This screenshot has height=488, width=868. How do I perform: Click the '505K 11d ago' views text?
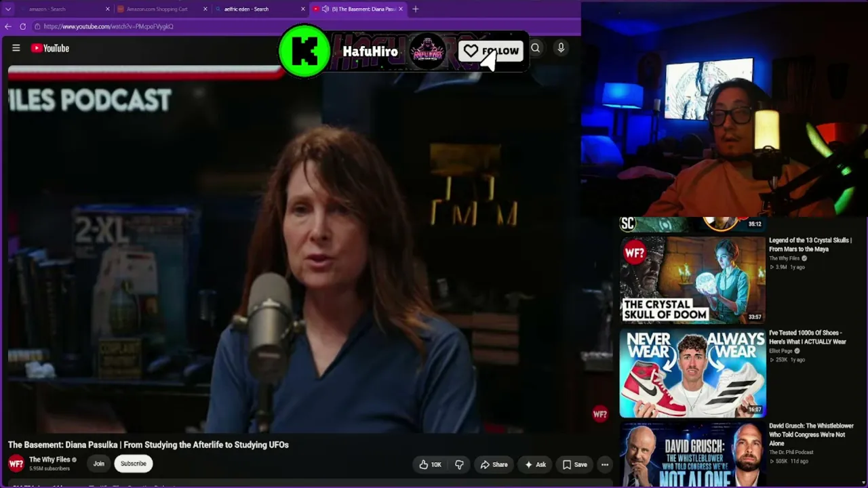pyautogui.click(x=789, y=461)
